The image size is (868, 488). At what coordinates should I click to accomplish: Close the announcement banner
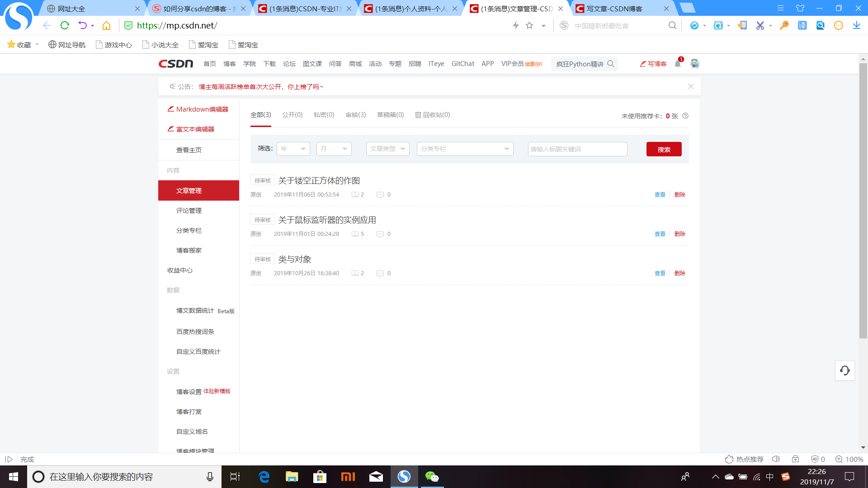coord(690,86)
